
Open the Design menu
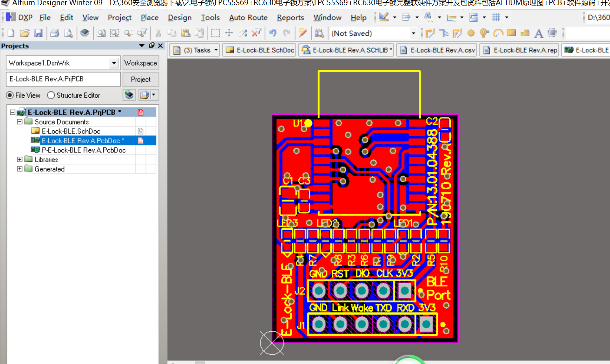tap(180, 18)
